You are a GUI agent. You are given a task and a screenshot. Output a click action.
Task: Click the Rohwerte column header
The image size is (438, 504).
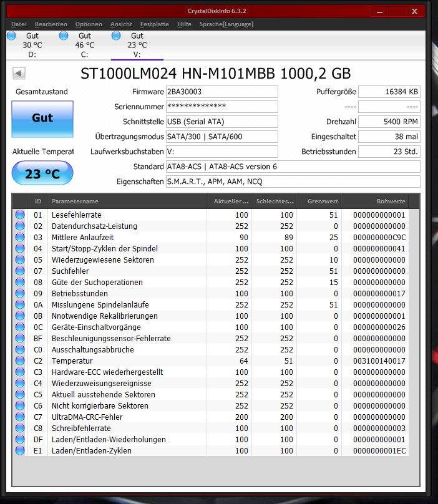click(375, 201)
